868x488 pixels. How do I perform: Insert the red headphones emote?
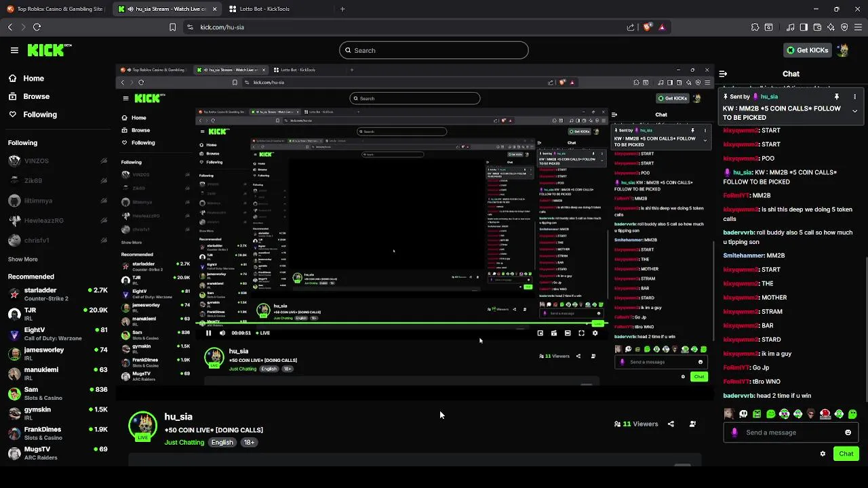(825, 414)
